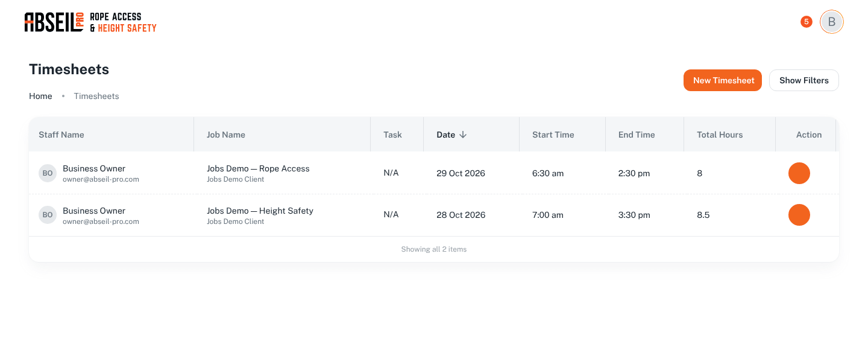Click the Task column header
Image resolution: width=868 pixels, height=338 pixels.
pyautogui.click(x=392, y=135)
